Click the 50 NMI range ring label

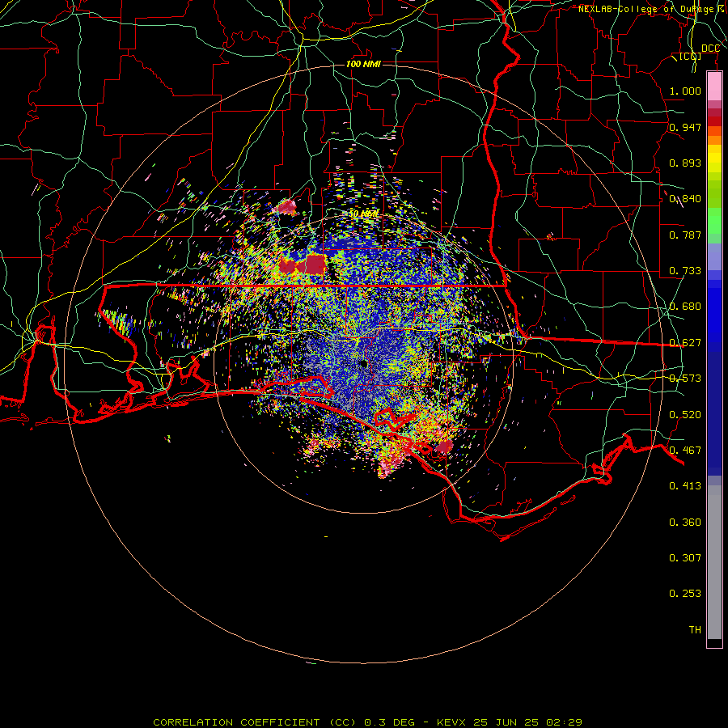[x=363, y=214]
